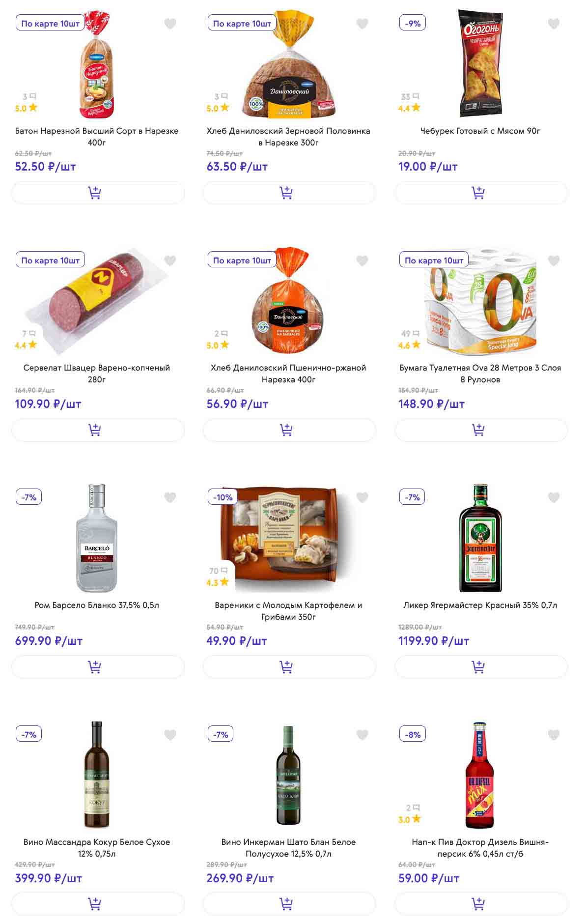This screenshot has width=587, height=924.
Task: Open Хлеб Даниловский Пшенично-ржаной product title
Action: point(288,374)
